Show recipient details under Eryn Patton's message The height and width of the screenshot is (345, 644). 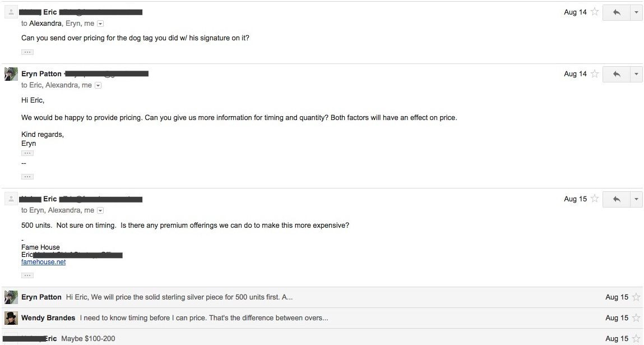tap(98, 85)
